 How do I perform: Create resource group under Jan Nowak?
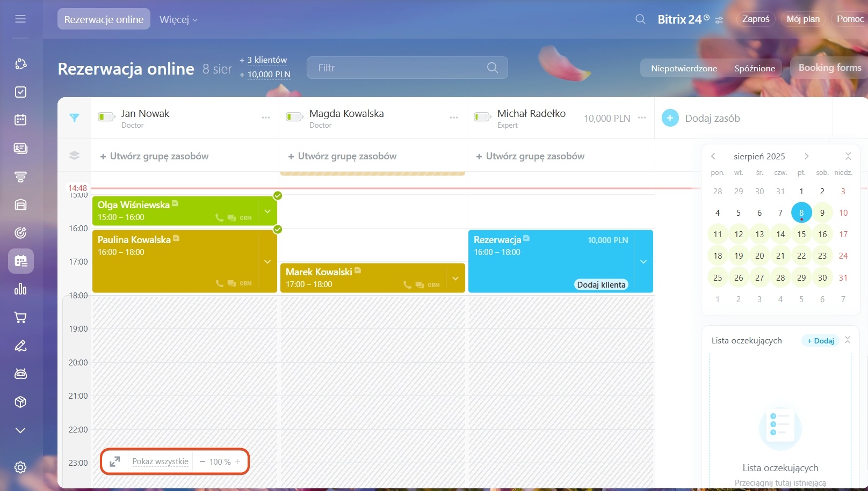click(x=154, y=156)
